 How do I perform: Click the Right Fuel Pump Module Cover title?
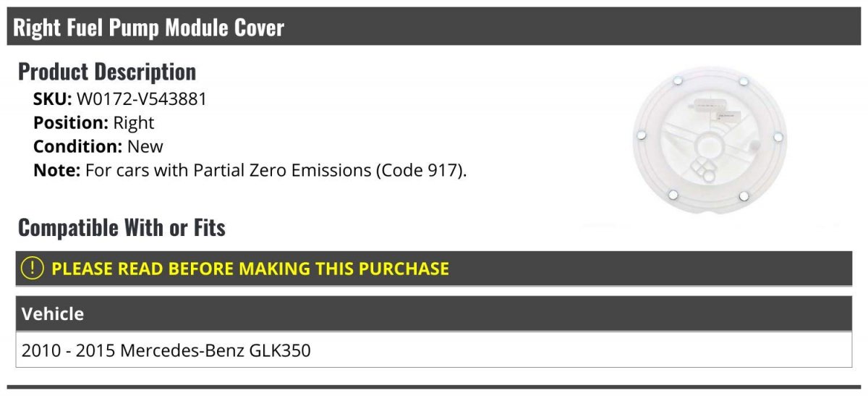click(x=149, y=28)
